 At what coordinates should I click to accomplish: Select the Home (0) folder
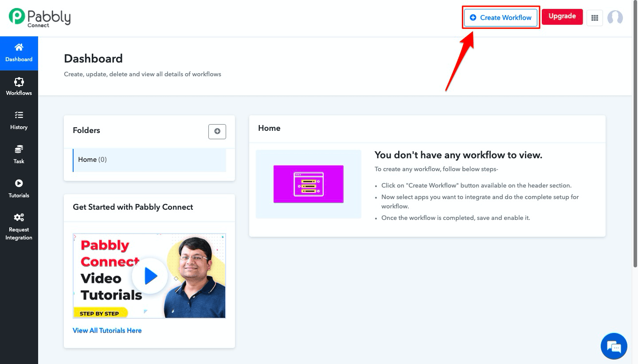click(149, 160)
